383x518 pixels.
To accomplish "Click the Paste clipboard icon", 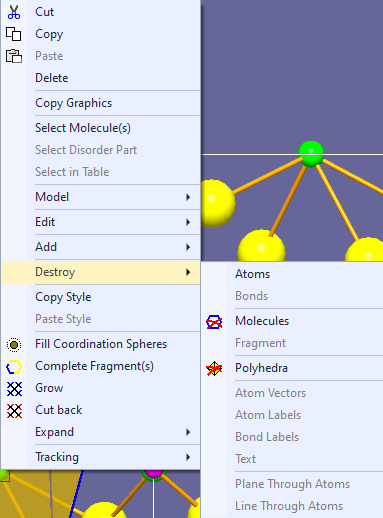I will 14,56.
